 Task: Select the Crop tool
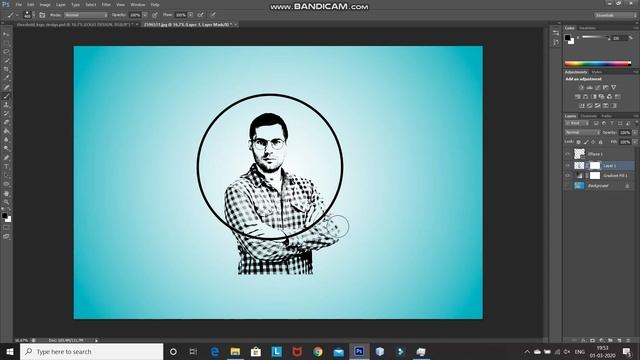click(x=6, y=69)
